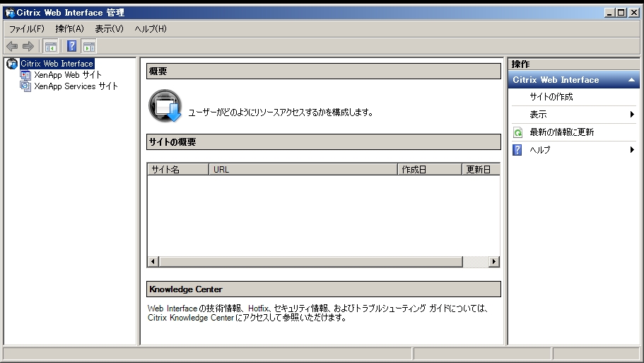This screenshot has height=363, width=644.
Task: Click the help icon in the 操作 pane
Action: pos(517,150)
